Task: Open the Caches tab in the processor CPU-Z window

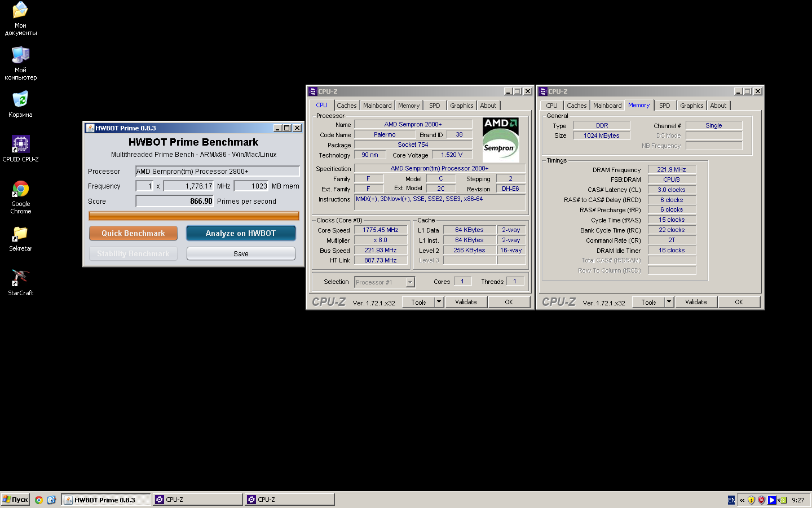Action: (x=347, y=106)
